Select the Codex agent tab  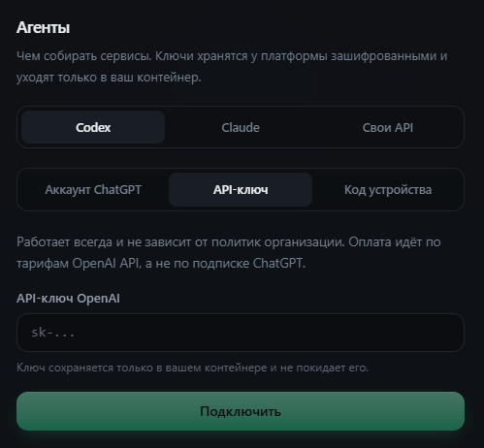[x=93, y=127]
